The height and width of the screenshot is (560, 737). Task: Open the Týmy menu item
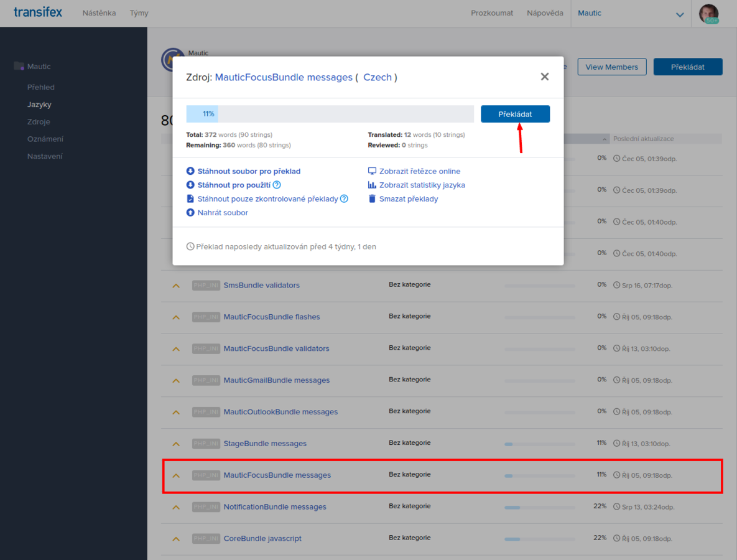(x=139, y=13)
